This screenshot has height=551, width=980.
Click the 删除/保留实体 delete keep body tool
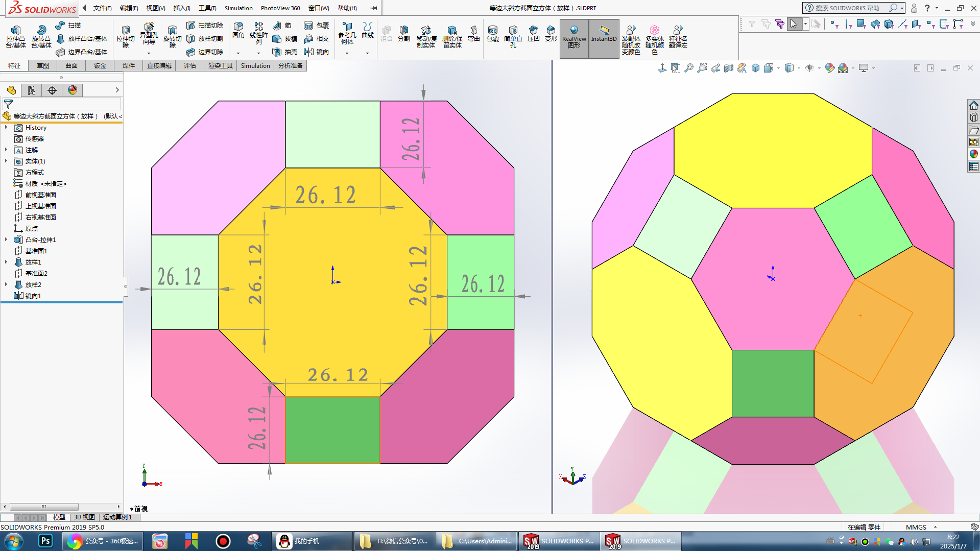click(x=452, y=37)
